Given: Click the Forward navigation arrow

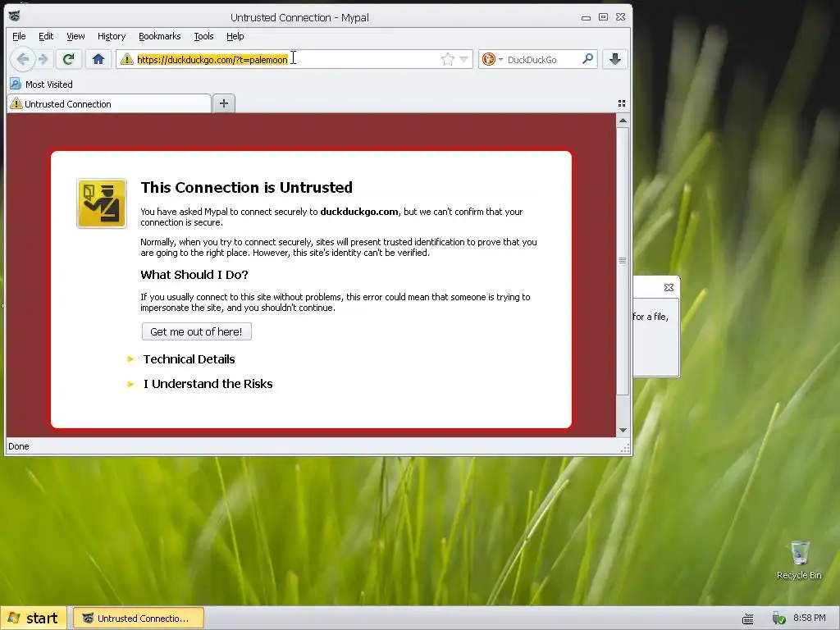Looking at the screenshot, I should [44, 59].
